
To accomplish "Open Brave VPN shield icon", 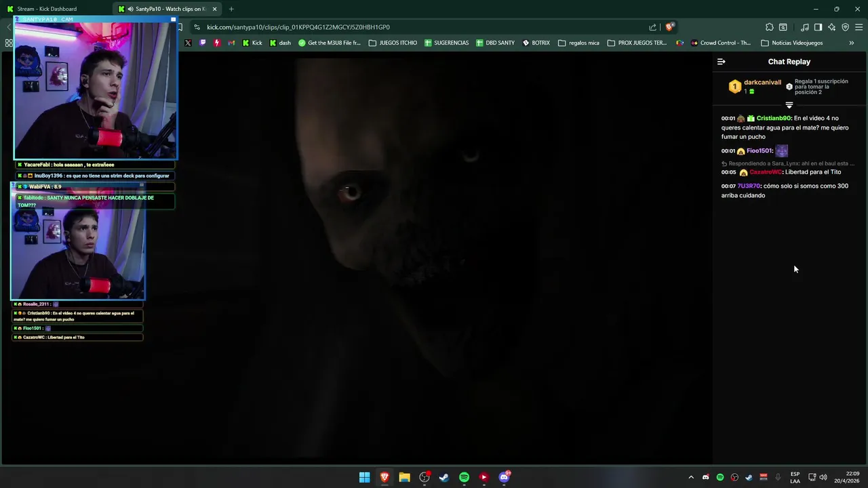I will click(x=845, y=27).
